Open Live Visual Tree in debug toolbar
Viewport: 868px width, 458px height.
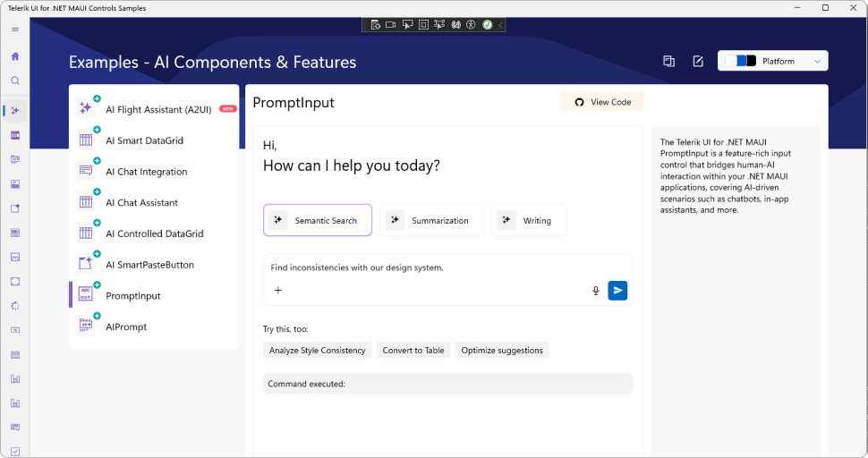(x=375, y=25)
